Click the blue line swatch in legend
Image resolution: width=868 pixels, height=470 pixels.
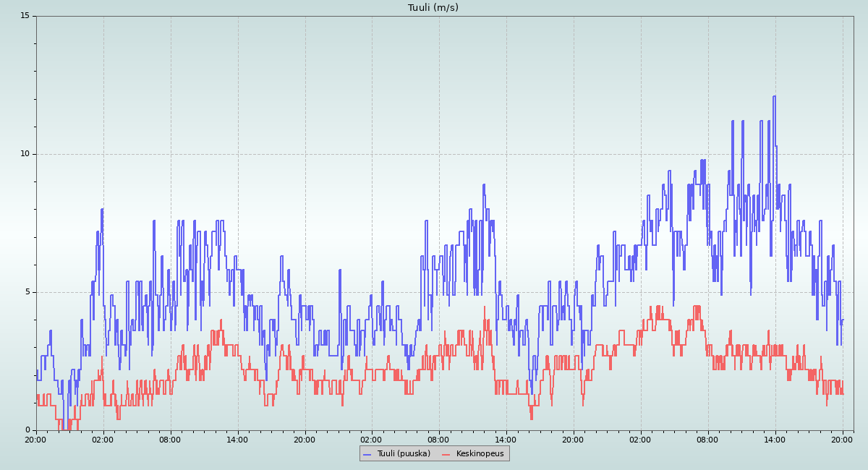click(x=367, y=454)
